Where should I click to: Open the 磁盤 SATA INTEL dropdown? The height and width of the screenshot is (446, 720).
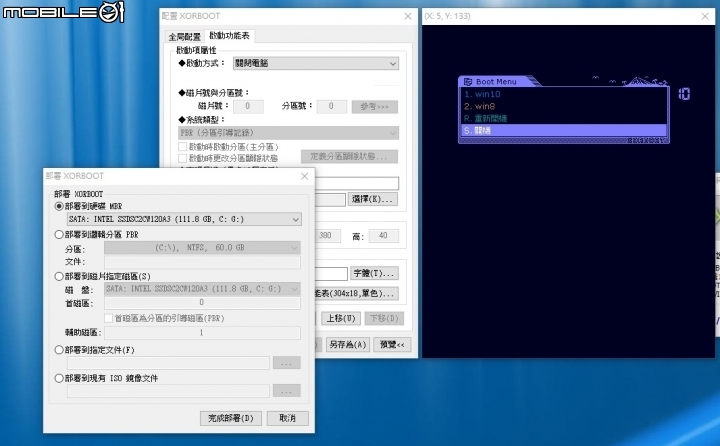tap(202, 288)
